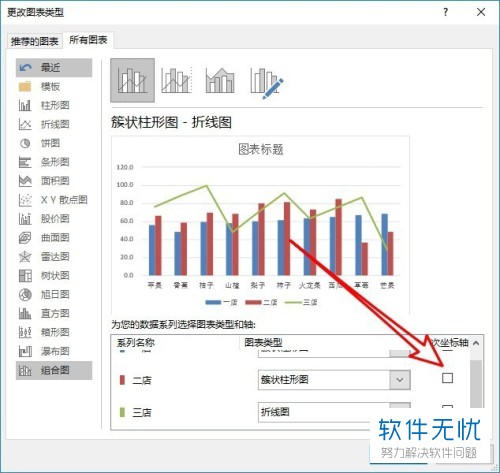Select clustered column-line on secondary axis subtype

(x=176, y=80)
